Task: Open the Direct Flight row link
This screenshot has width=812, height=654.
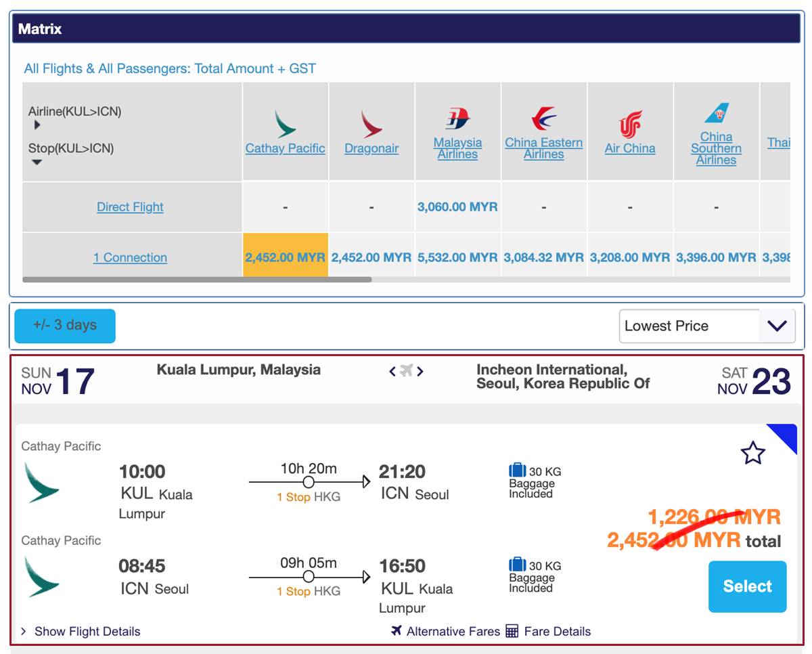Action: point(130,207)
